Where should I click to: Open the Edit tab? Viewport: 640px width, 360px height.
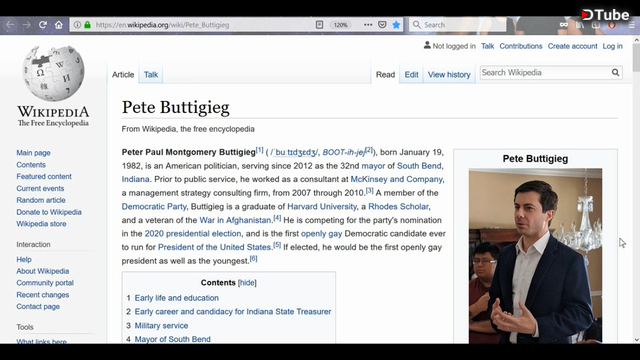click(411, 75)
